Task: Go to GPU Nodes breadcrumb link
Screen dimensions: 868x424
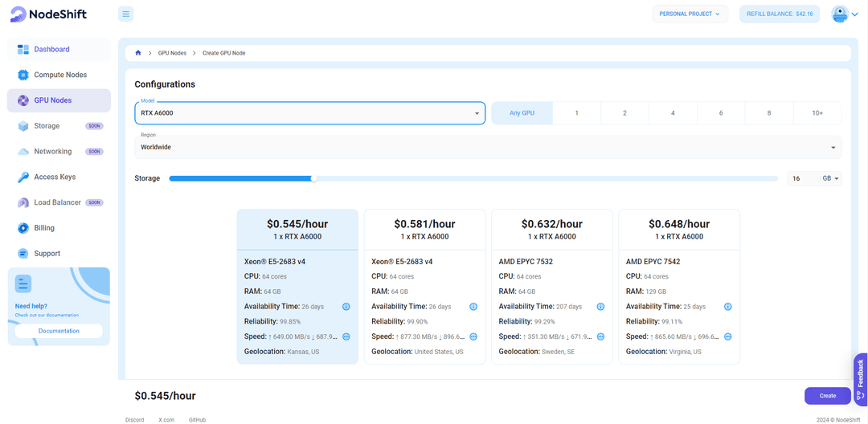Action: click(172, 53)
